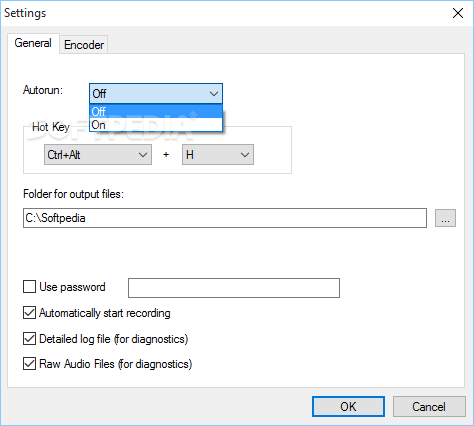Image resolution: width=474 pixels, height=426 pixels.
Task: Click the Hot Key group label
Action: pos(51,127)
